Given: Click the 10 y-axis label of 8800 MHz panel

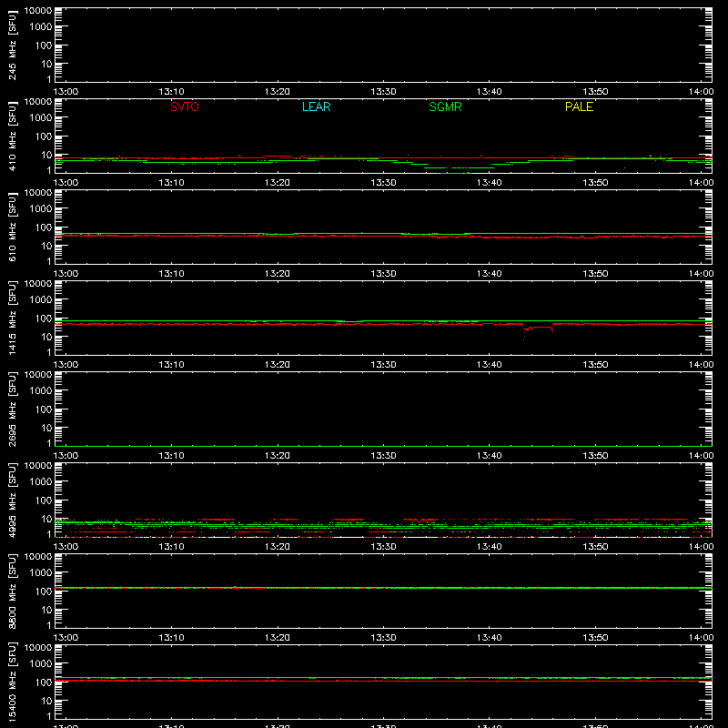Looking at the screenshot, I should click(46, 610).
